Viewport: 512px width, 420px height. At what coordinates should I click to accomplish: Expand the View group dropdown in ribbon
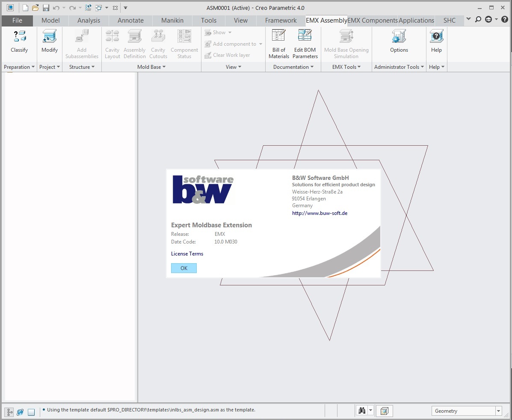click(x=234, y=67)
